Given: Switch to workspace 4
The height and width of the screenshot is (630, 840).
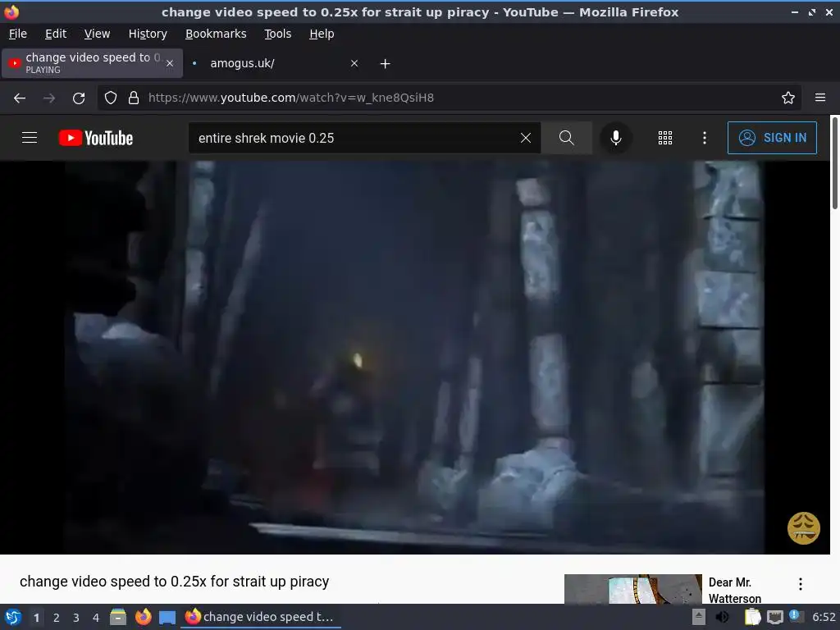Looking at the screenshot, I should 96,617.
